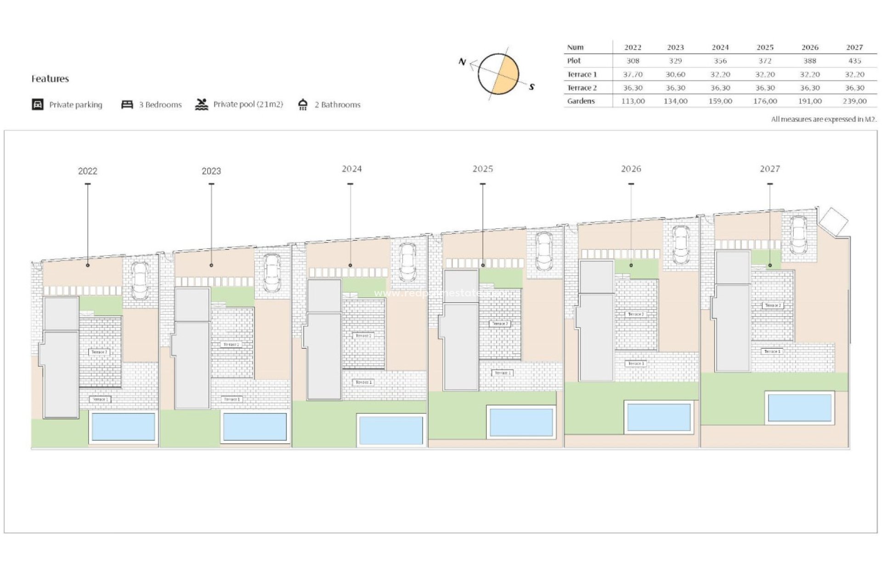Screen dimensions: 882x588
Task: Click plan label 2026 above the floor plan
Action: tap(631, 169)
